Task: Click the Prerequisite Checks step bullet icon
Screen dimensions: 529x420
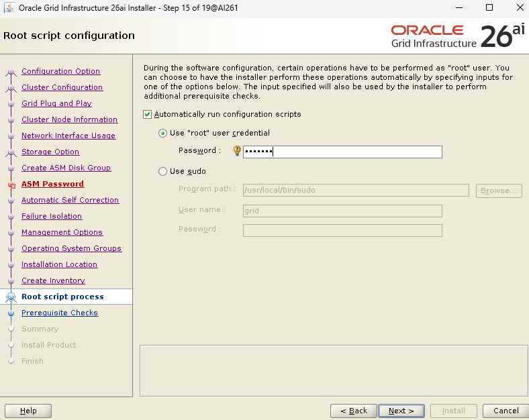Action: pos(11,313)
